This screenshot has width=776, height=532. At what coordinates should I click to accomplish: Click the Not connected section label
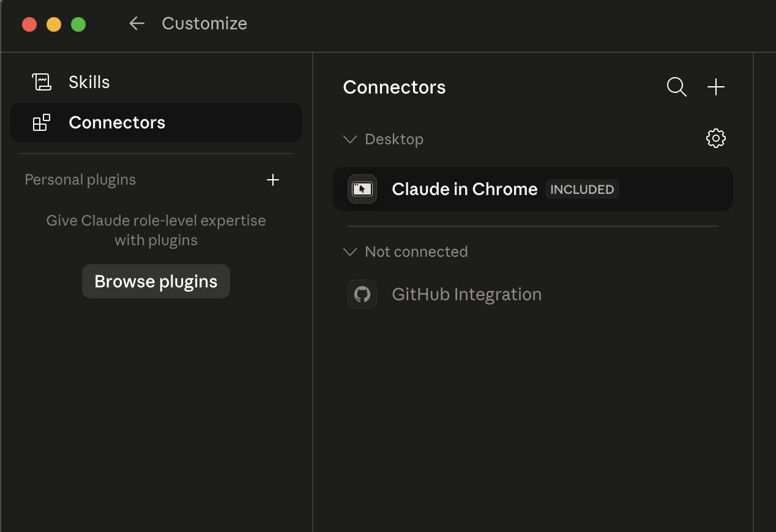[416, 252]
